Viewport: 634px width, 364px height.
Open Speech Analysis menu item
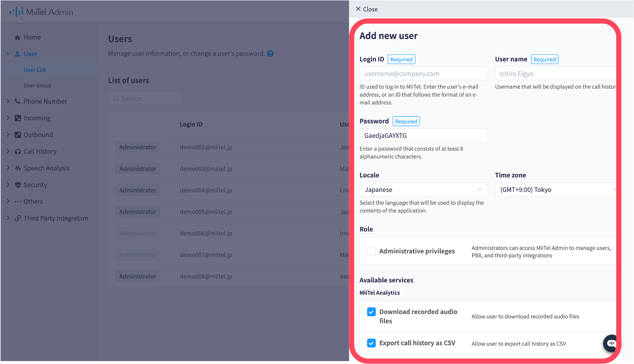point(46,168)
